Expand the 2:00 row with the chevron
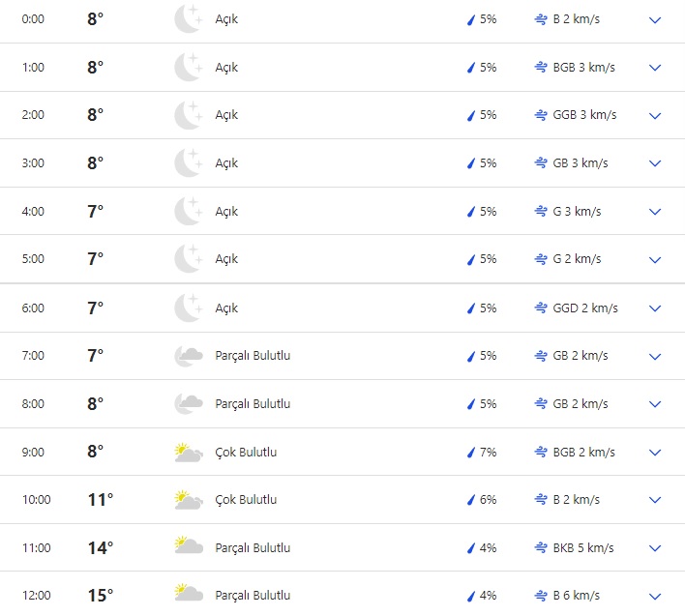The height and width of the screenshot is (616, 685). [655, 116]
